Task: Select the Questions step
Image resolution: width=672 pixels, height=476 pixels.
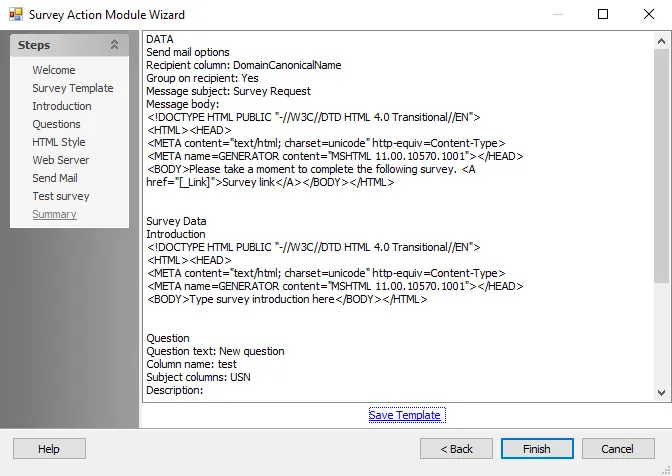Action: [x=56, y=124]
